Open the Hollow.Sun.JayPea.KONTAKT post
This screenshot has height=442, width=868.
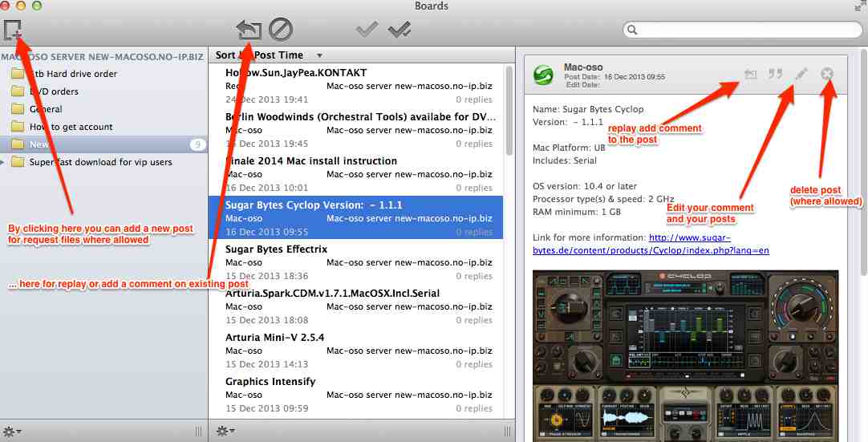[x=356, y=86]
